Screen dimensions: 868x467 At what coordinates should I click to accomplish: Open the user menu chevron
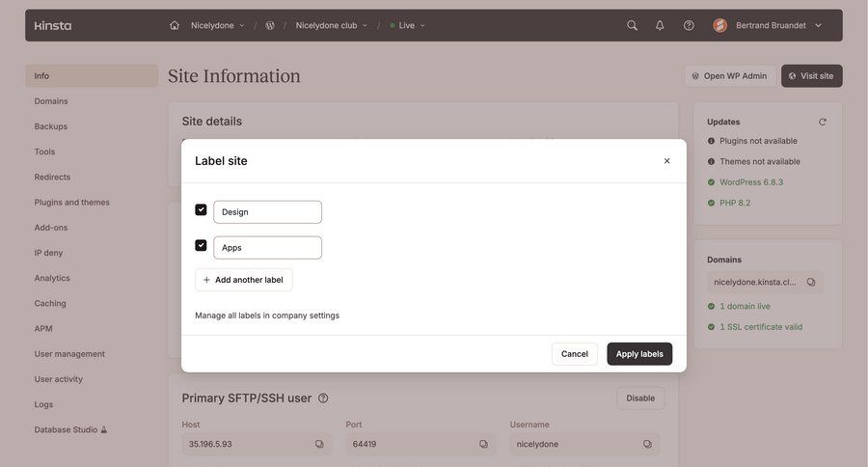[818, 25]
